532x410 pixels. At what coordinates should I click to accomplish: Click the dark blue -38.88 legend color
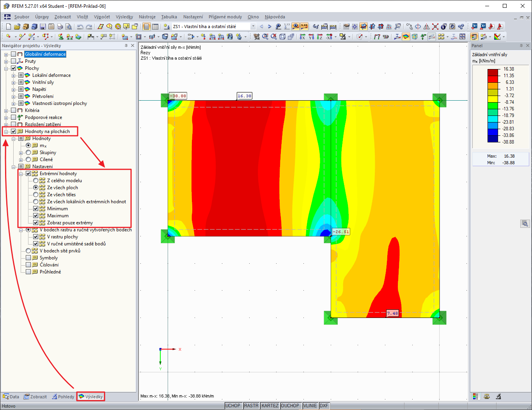click(493, 138)
